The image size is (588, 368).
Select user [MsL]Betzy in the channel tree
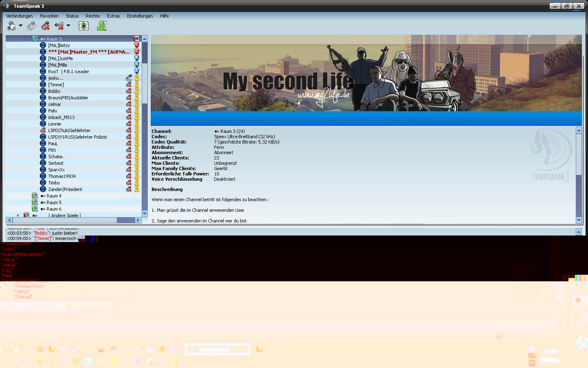pyautogui.click(x=59, y=45)
